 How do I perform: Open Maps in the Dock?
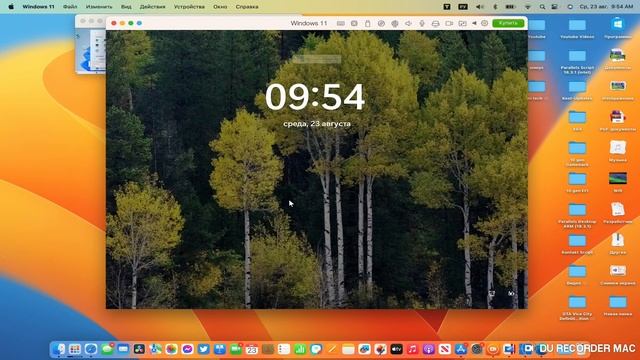[x=155, y=349]
